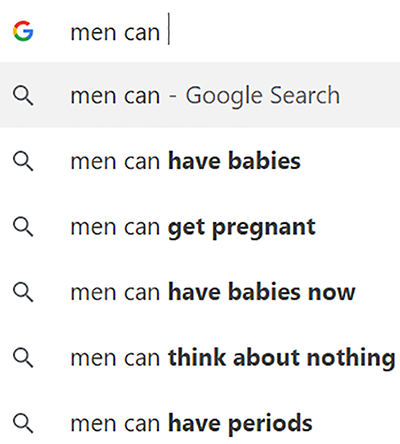Click the bold 'get pregnant' text
Screen dimensions: 400x444
click(x=242, y=229)
